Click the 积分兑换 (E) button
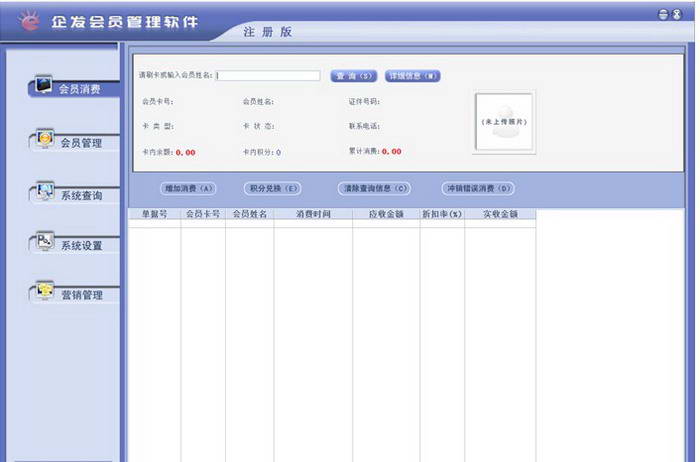The width and height of the screenshot is (700, 462). [x=273, y=188]
